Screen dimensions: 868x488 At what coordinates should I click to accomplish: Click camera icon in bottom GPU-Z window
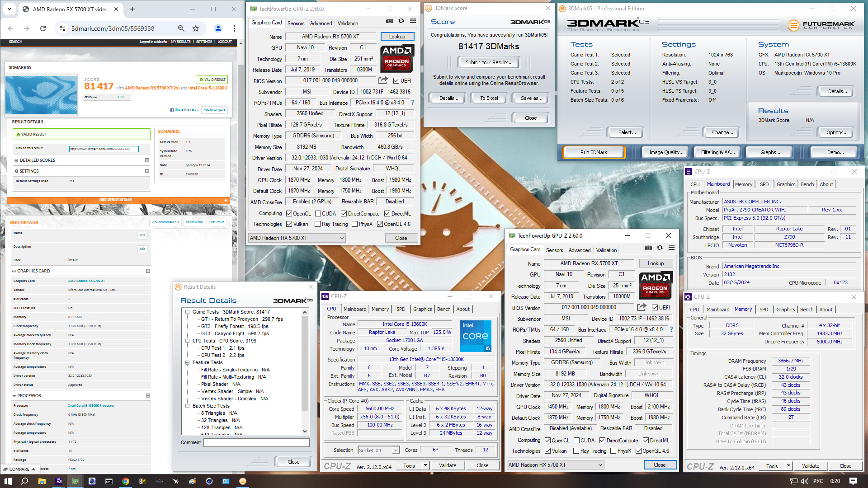coord(648,248)
